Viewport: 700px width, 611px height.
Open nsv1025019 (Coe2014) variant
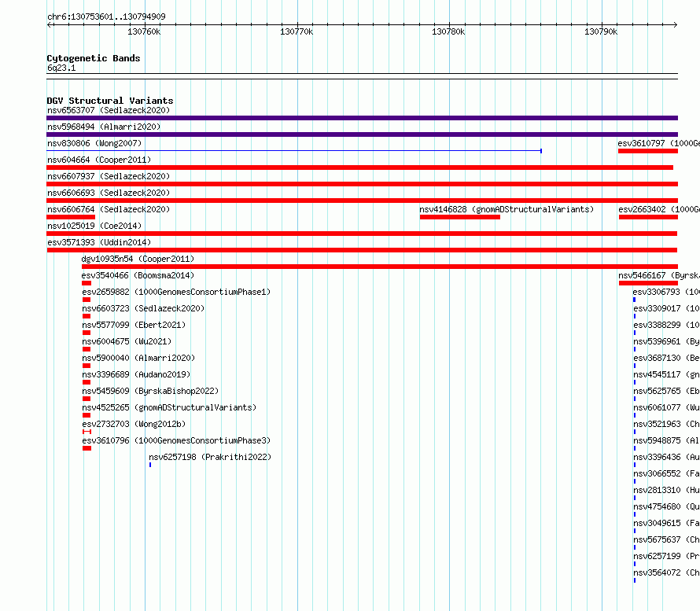[94, 226]
